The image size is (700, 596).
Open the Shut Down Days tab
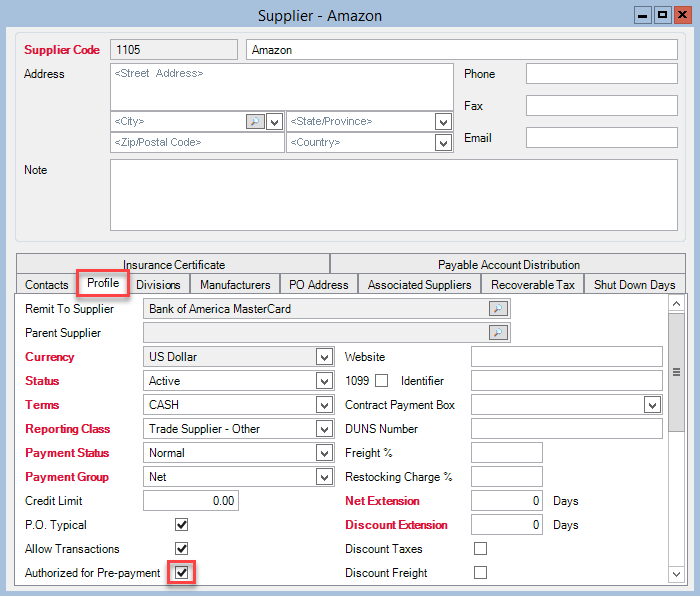coord(634,285)
